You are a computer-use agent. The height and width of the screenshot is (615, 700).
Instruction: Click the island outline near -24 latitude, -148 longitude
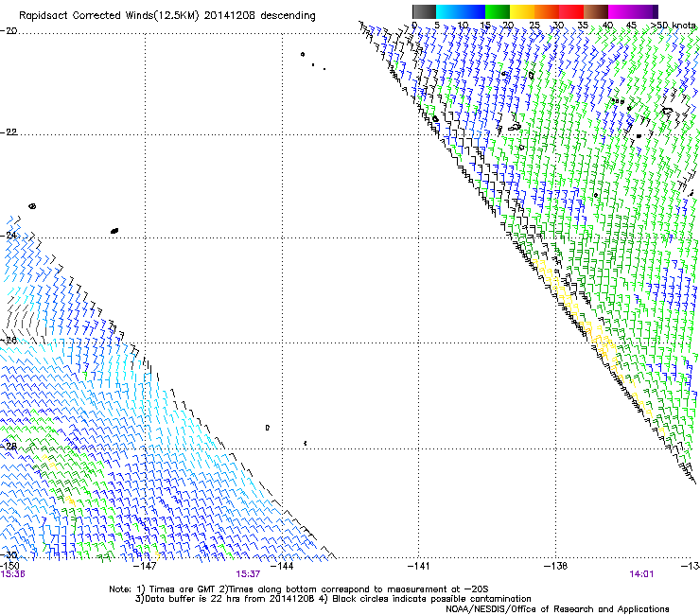[114, 231]
